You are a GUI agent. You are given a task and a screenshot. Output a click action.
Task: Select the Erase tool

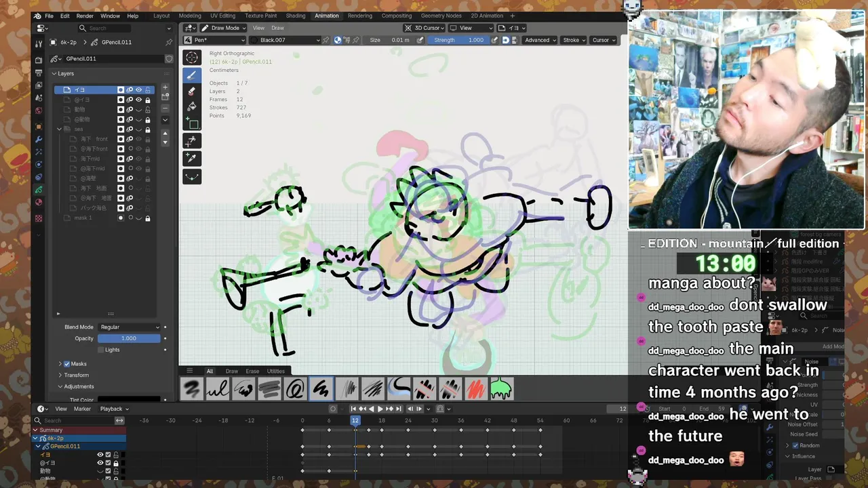(x=192, y=91)
